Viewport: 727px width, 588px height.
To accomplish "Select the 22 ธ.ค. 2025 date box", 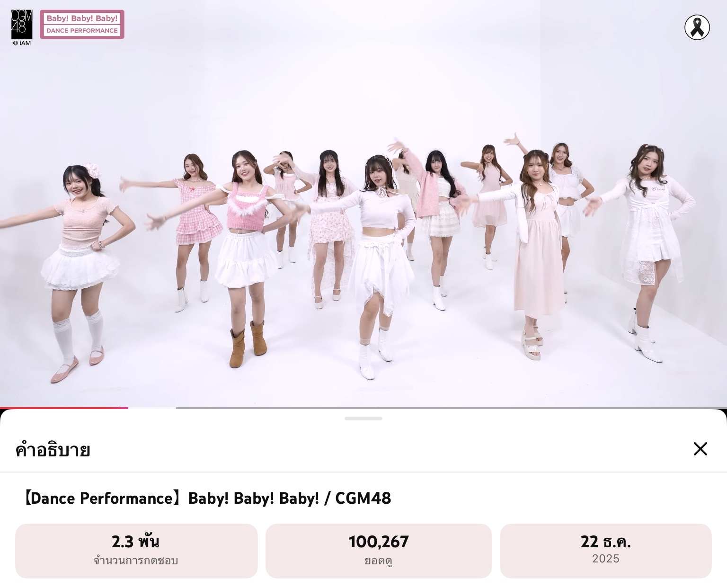I will [606, 551].
